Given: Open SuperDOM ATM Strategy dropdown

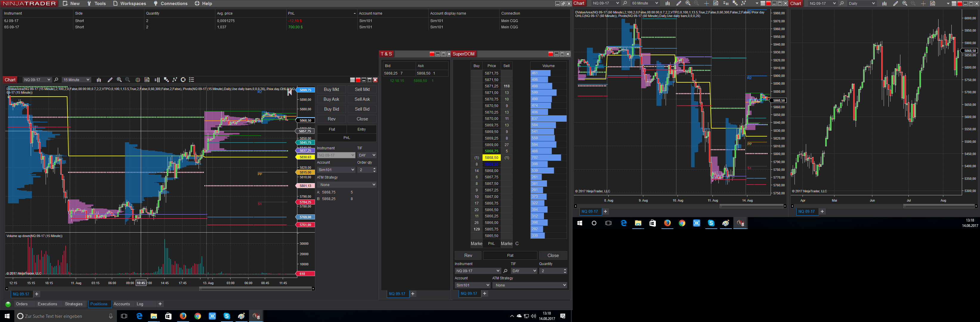Looking at the screenshot, I should (530, 285).
